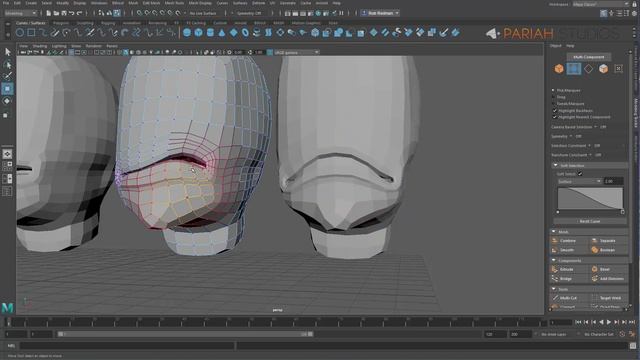Click the Maya logo home icon
The image size is (640, 360).
tap(7, 307)
